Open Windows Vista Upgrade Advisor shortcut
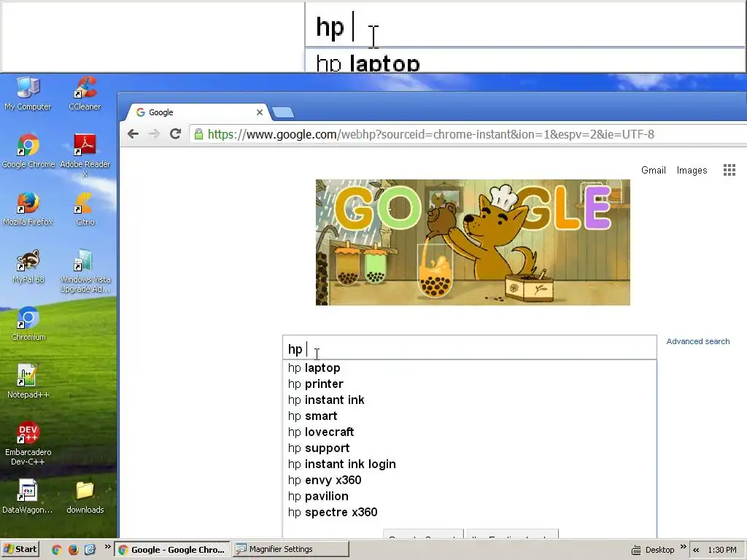The width and height of the screenshot is (747, 560). 85,271
